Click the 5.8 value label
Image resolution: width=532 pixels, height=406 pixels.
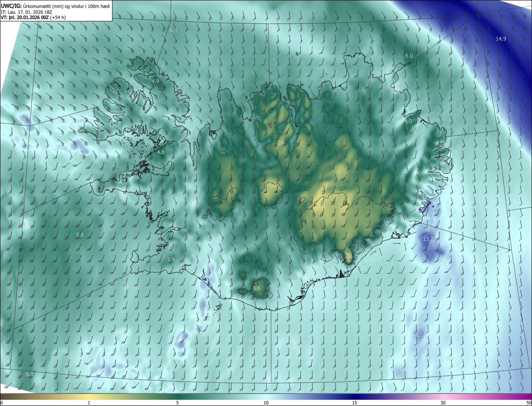(80, 235)
